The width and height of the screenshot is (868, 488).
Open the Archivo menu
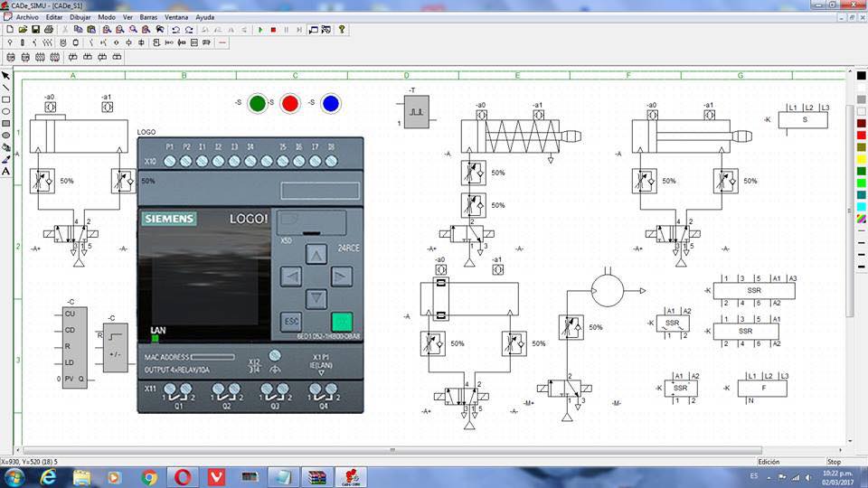[x=27, y=17]
